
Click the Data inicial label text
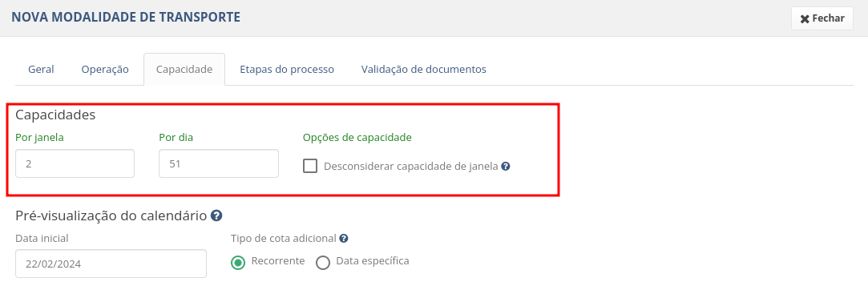[x=42, y=239]
